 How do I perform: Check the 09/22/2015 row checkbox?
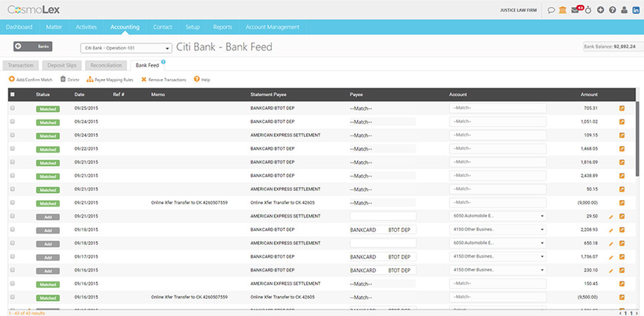click(12, 149)
